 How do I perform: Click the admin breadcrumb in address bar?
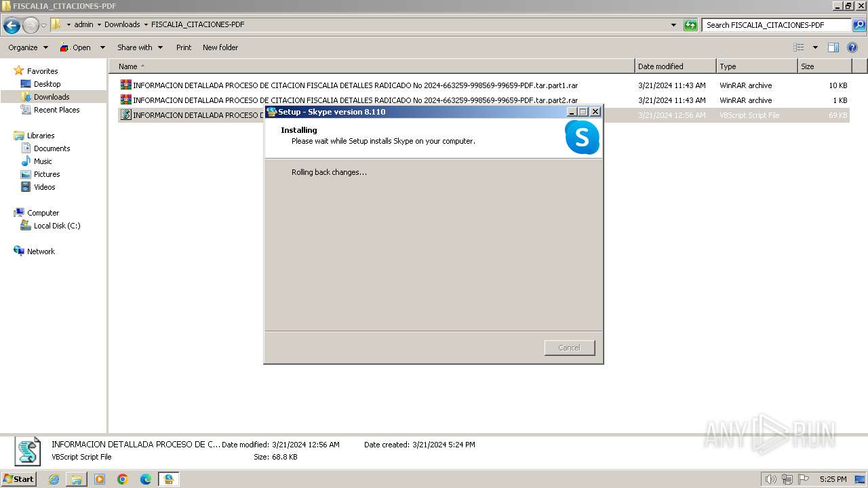83,24
